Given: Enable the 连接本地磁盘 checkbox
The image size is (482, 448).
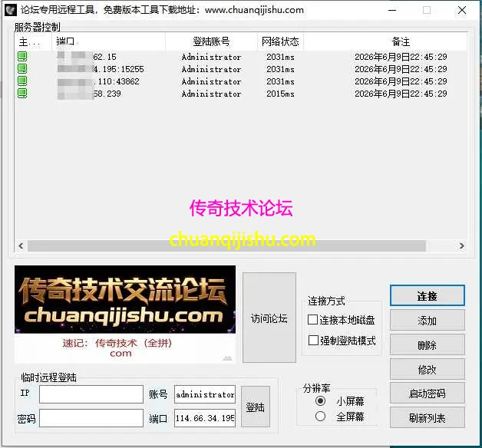Looking at the screenshot, I should pyautogui.click(x=312, y=320).
